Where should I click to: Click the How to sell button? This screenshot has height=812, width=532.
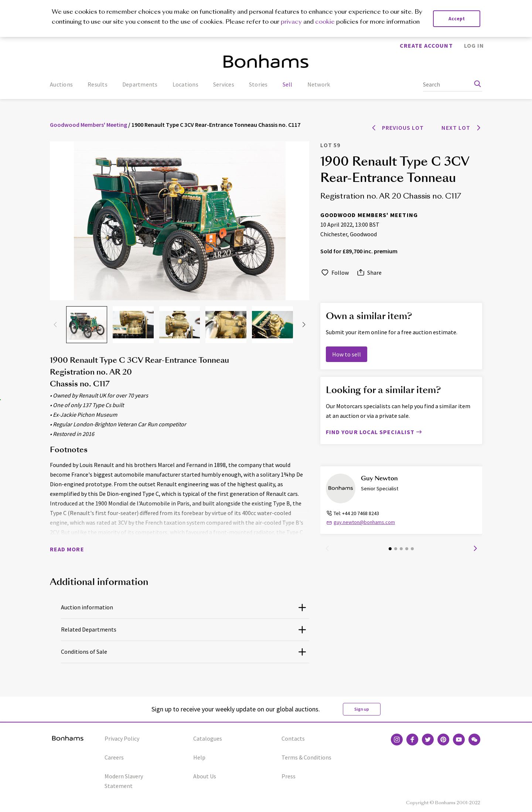(x=347, y=354)
